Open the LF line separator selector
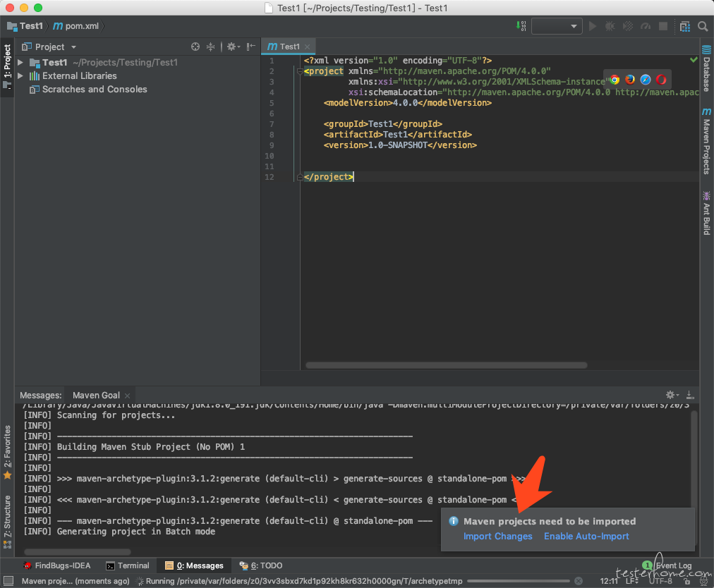The height and width of the screenshot is (588, 714). 632,581
